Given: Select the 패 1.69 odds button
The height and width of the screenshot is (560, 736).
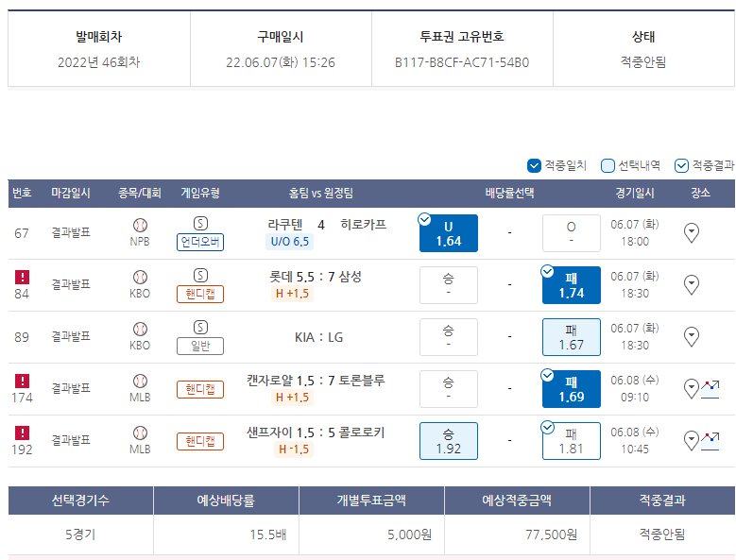Looking at the screenshot, I should (x=572, y=389).
